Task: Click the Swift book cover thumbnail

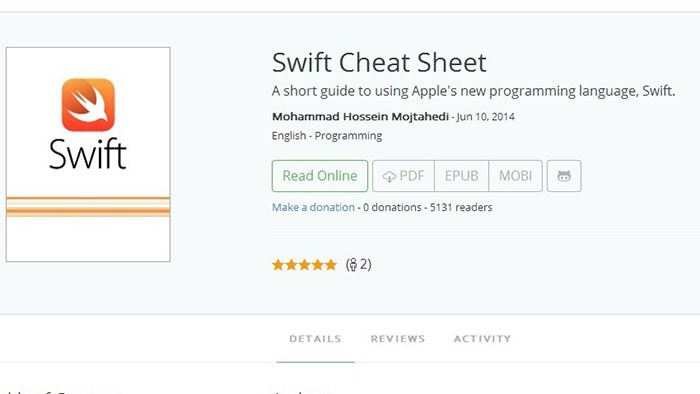Action: [x=88, y=154]
